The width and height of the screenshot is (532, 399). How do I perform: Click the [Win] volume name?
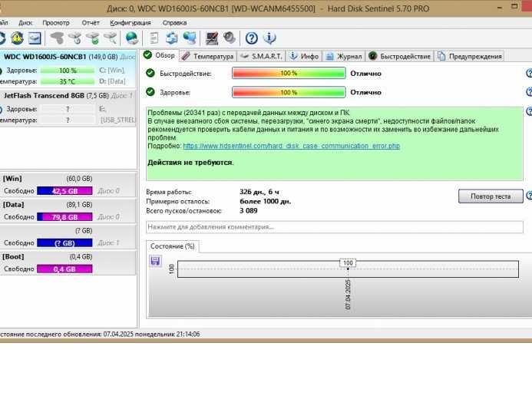coord(12,178)
